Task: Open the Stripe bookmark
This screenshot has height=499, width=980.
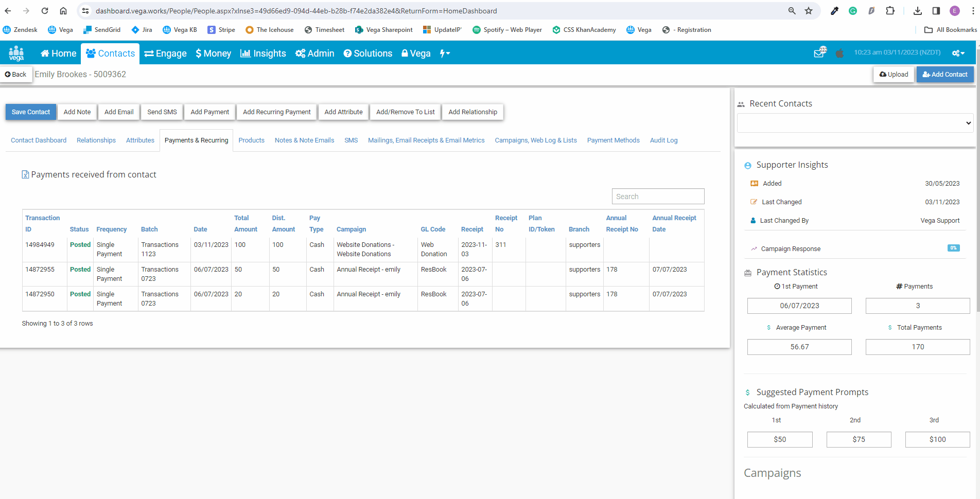Action: pyautogui.click(x=221, y=30)
